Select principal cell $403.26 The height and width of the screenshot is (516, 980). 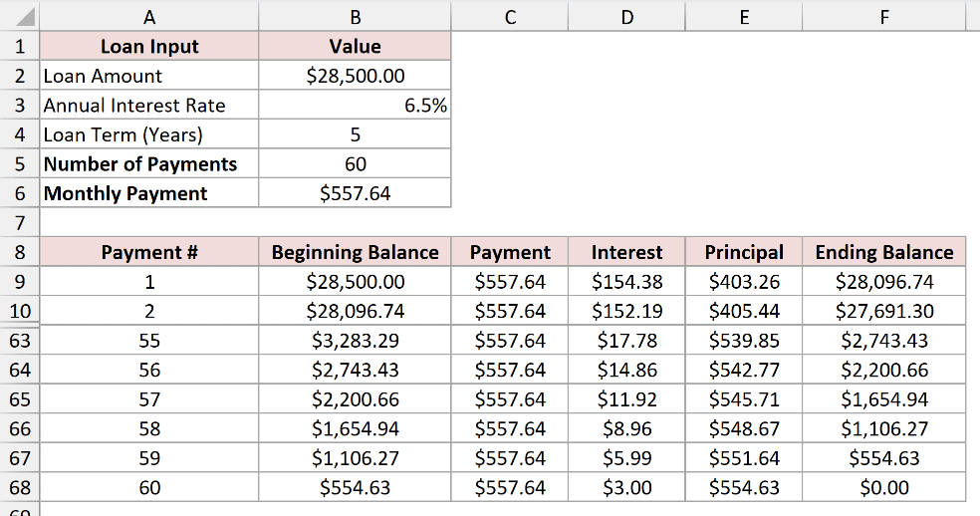(744, 282)
